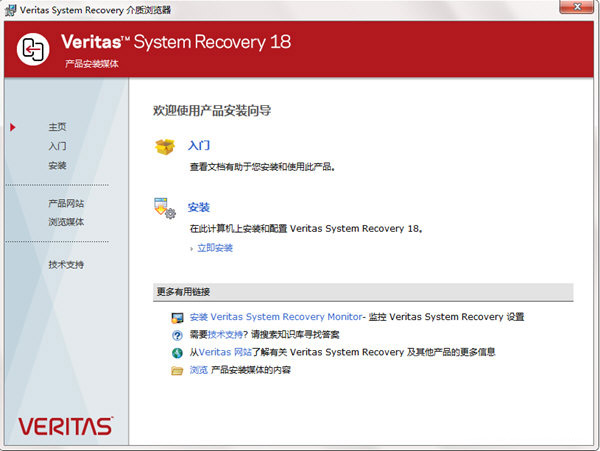Click text 查看文档有助于您安装和使用此产品
The width and height of the screenshot is (600, 451).
click(262, 167)
